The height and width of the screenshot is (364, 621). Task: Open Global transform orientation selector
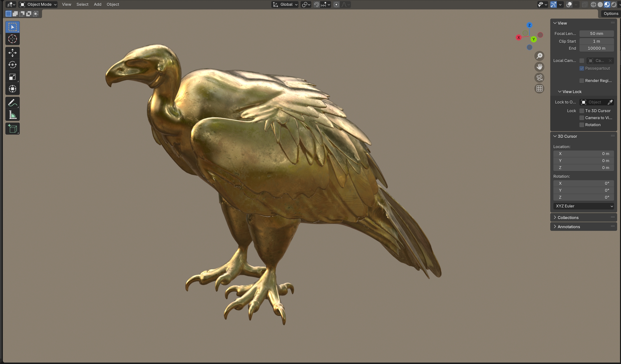coord(285,4)
